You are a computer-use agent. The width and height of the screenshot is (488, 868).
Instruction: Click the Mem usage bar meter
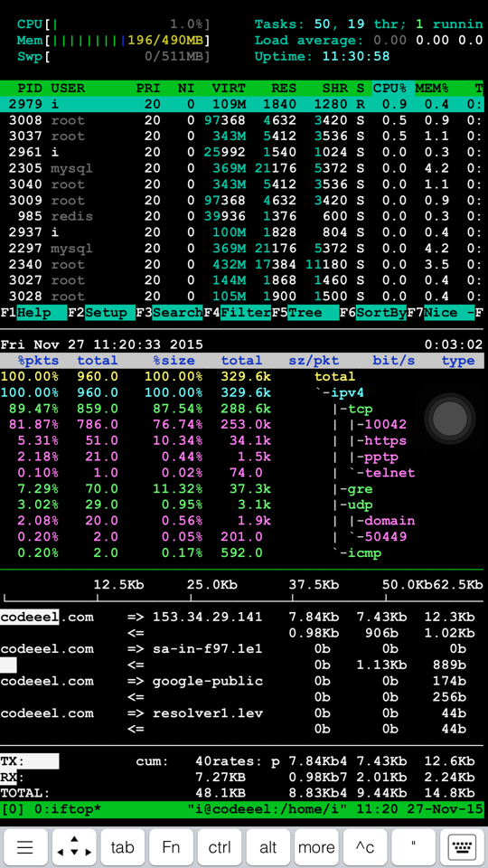(x=114, y=41)
